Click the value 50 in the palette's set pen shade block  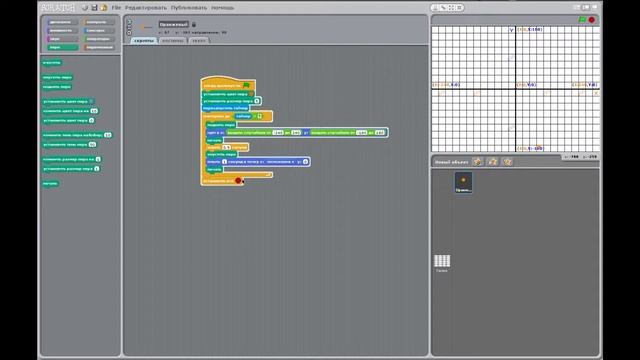tap(92, 144)
